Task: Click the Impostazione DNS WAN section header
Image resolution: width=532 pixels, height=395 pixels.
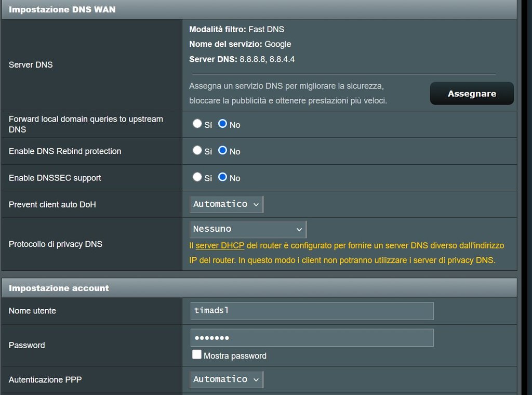Action: [x=62, y=9]
